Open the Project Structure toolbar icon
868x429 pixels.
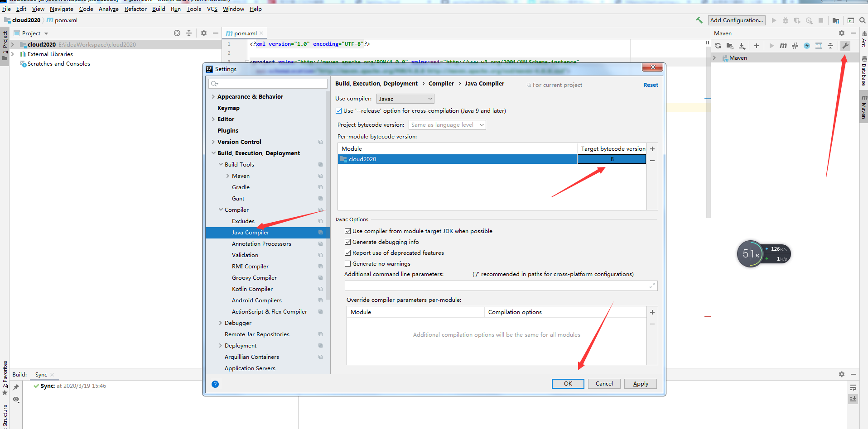click(x=836, y=20)
